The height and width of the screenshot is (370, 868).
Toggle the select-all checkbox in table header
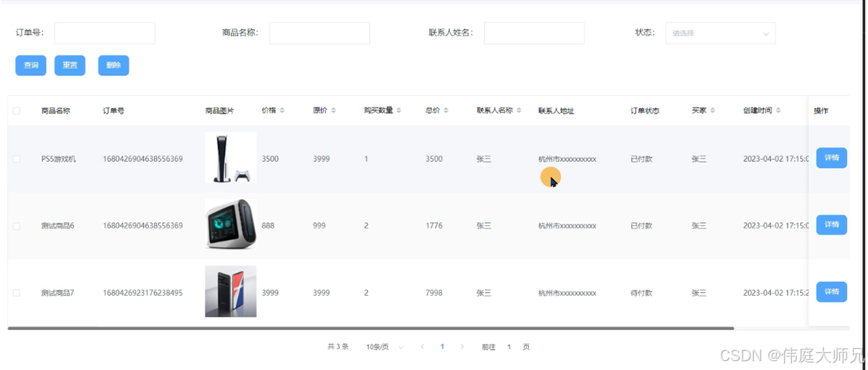click(x=16, y=111)
